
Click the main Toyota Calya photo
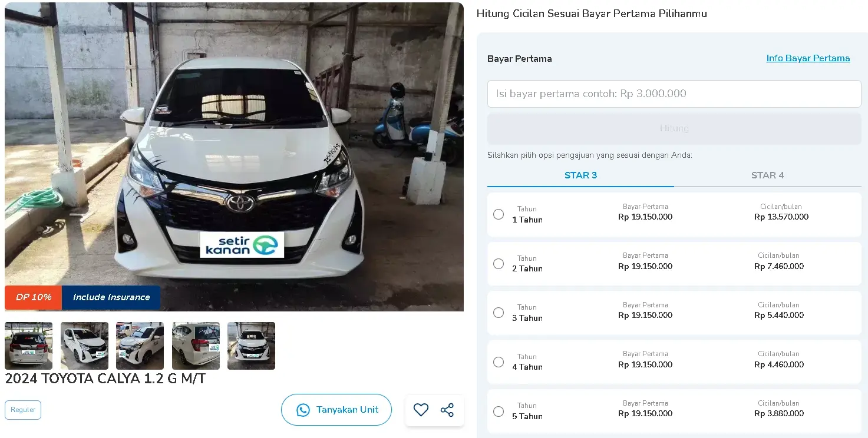[234, 157]
